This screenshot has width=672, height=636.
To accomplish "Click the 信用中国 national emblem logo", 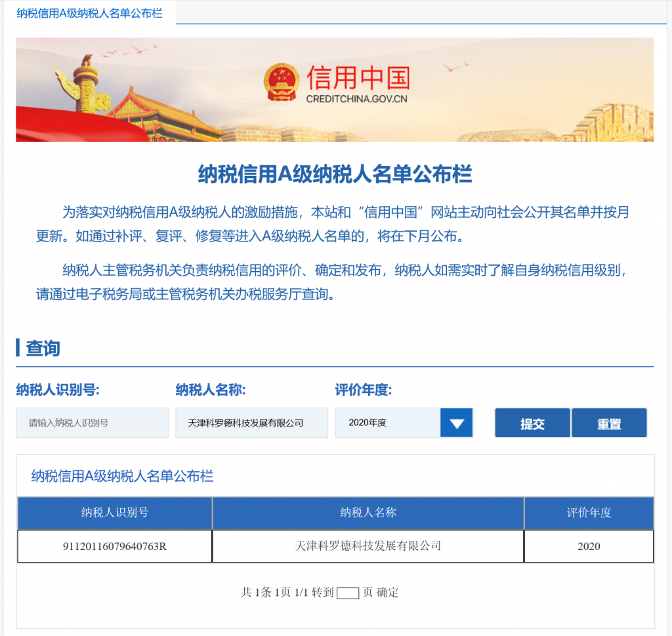I will 281,82.
